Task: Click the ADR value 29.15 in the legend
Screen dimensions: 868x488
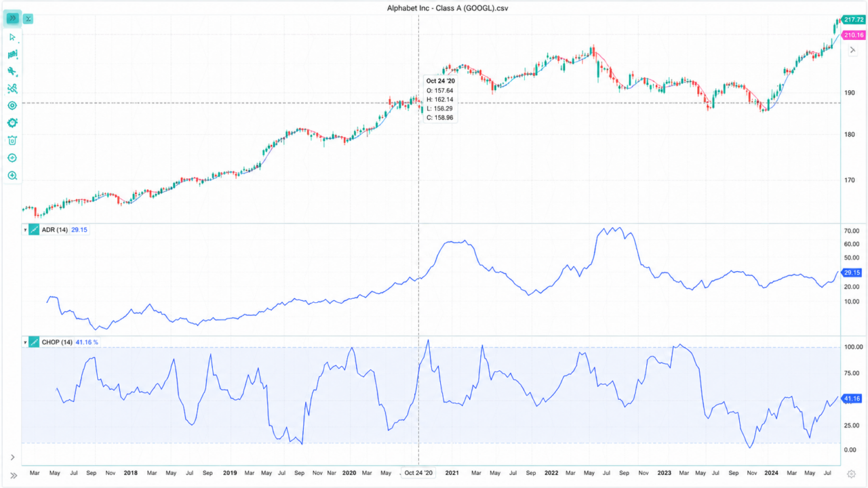Action: tap(79, 230)
